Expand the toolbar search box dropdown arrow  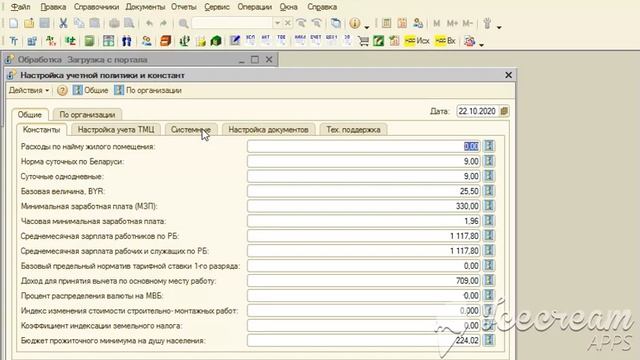pyautogui.click(x=278, y=23)
